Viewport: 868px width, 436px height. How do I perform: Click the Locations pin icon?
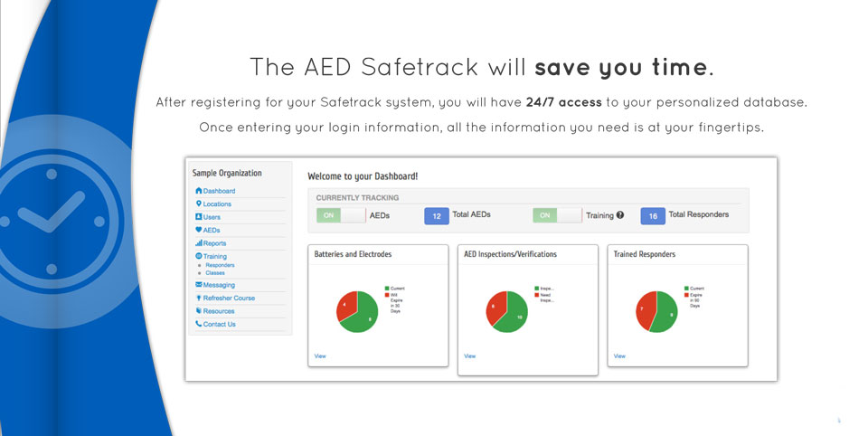click(199, 204)
